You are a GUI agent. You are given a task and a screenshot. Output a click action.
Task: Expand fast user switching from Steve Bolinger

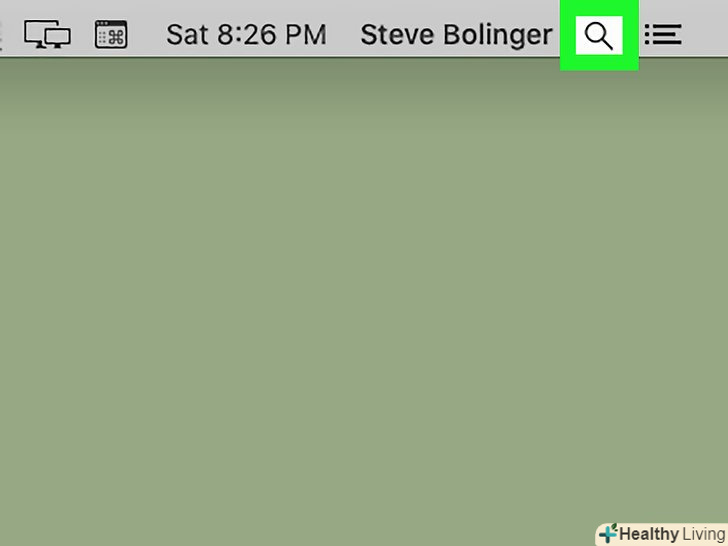coord(456,35)
